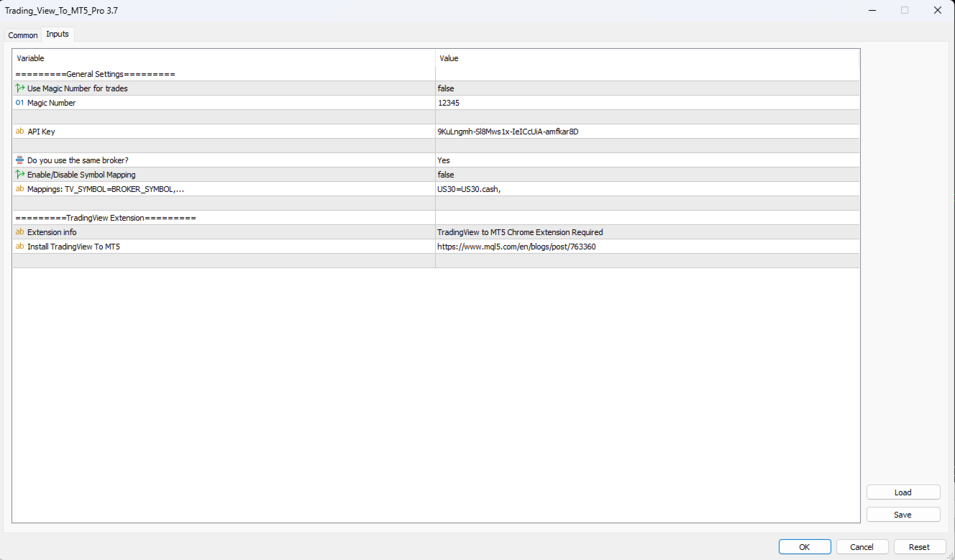Click the Variable column header
Viewport: 955px width, 560px height.
coord(224,58)
